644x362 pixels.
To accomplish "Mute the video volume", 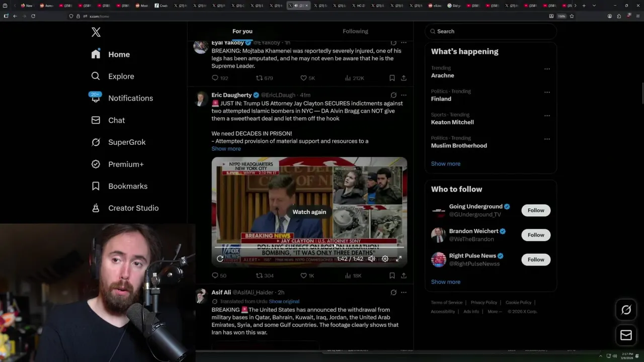I will [x=371, y=259].
